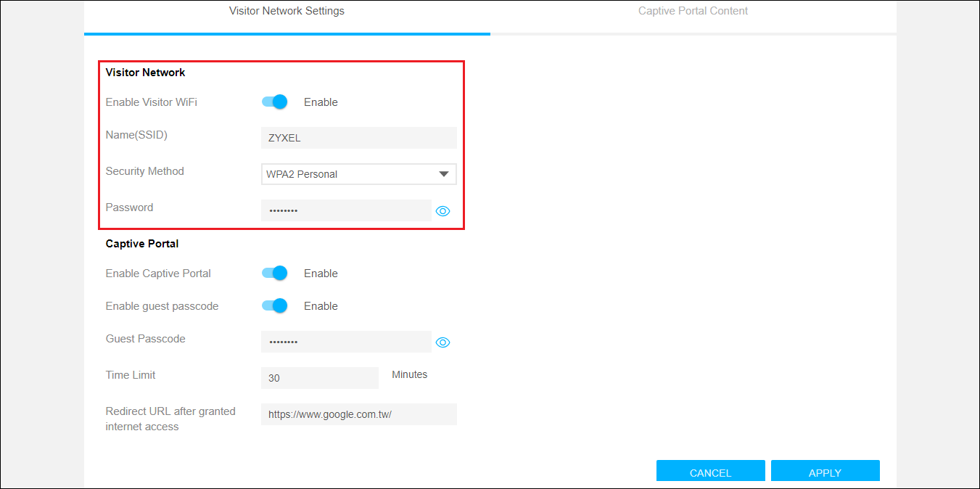Click the Enable Visitor WiFi label
Image resolution: width=980 pixels, height=489 pixels.
point(152,102)
